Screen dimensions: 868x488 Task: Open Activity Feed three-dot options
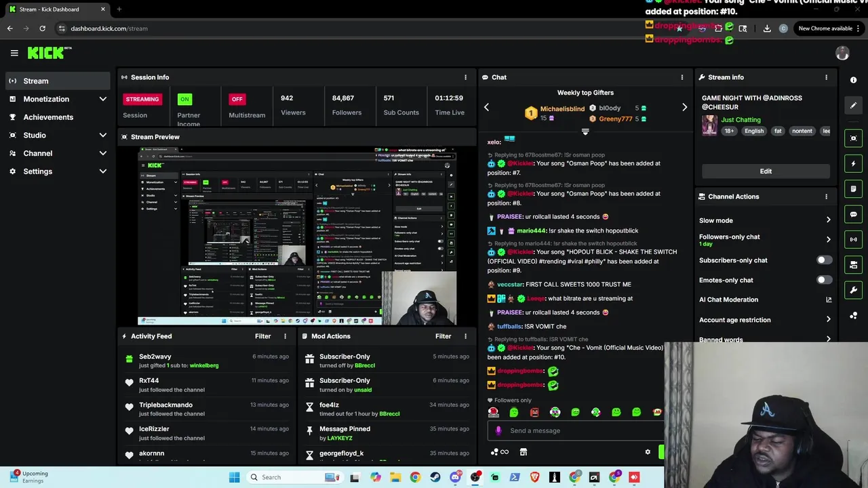(x=285, y=336)
